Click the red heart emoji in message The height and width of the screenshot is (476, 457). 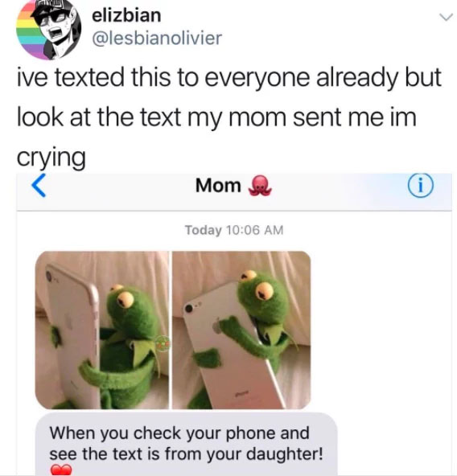(x=61, y=470)
